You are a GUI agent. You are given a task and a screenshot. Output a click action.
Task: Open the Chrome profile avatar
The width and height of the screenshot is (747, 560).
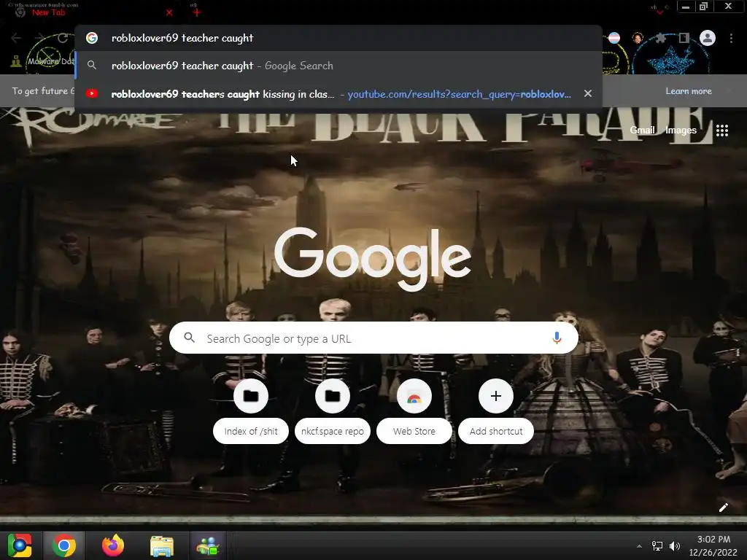coord(708,38)
